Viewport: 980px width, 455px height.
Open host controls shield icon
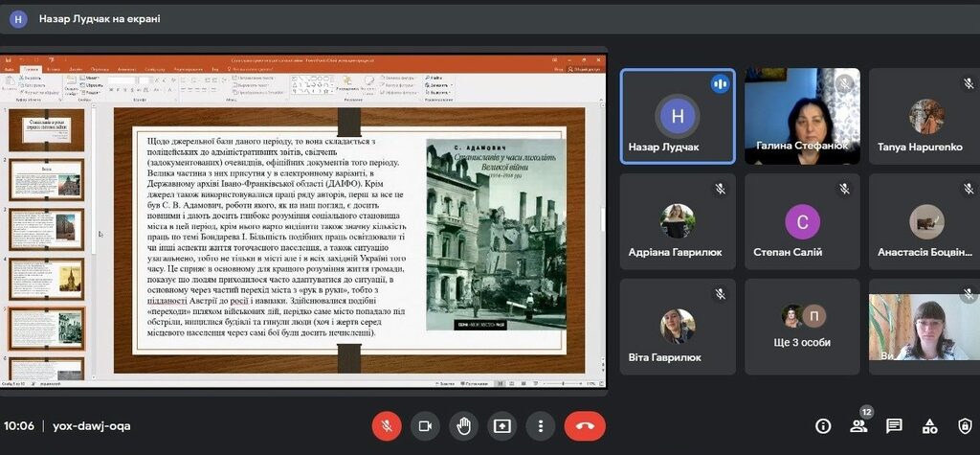point(965,426)
